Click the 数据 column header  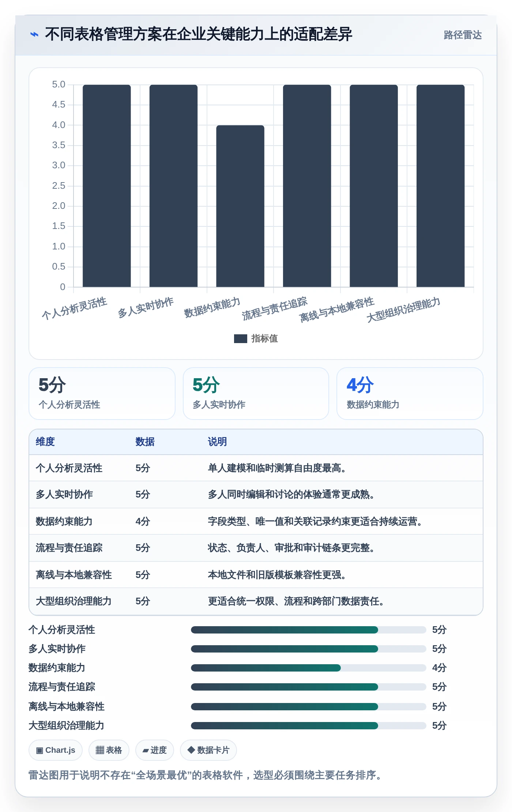(145, 442)
